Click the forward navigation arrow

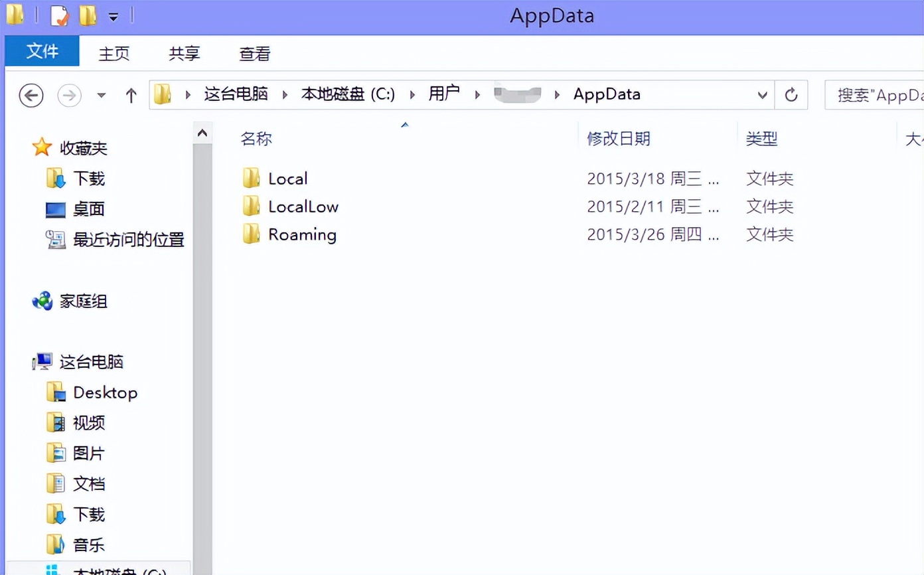click(69, 96)
